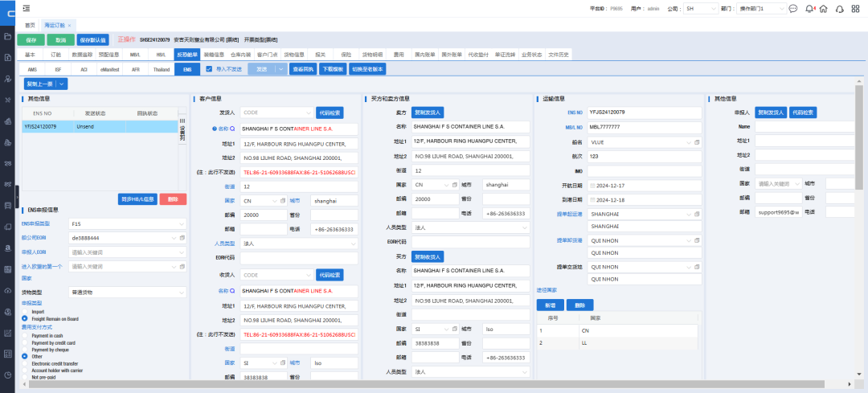The width and height of the screenshot is (868, 393).
Task: Close the 海运订舱 tab with its x
Action: (69, 26)
